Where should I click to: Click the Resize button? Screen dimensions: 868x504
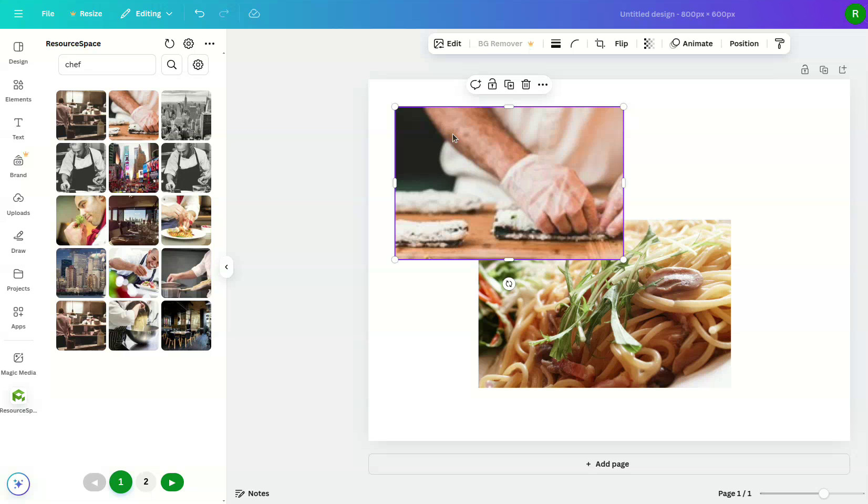86,14
